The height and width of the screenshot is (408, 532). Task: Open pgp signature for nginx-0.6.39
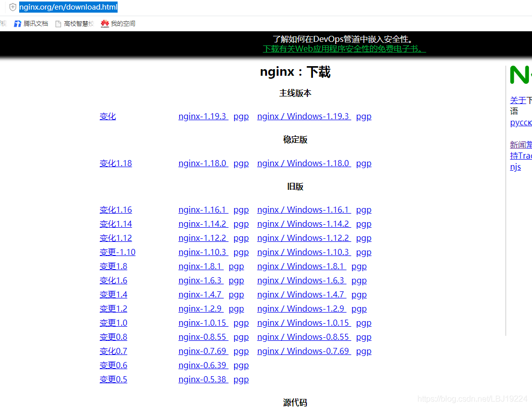pyautogui.click(x=241, y=365)
